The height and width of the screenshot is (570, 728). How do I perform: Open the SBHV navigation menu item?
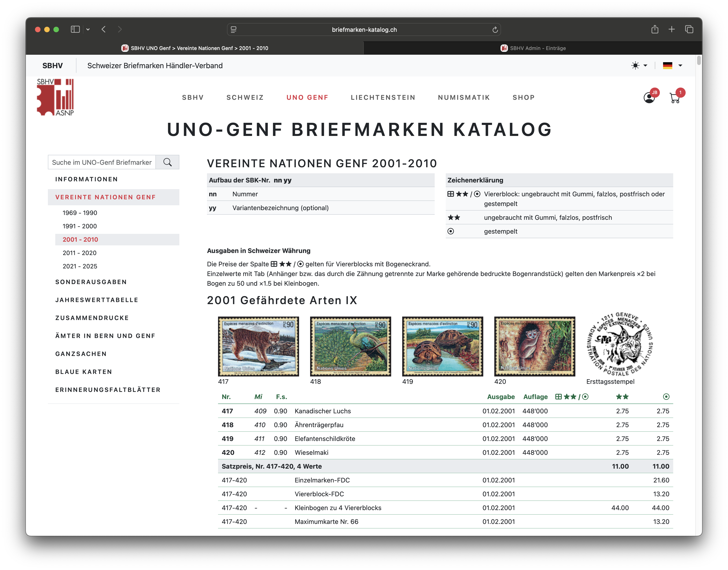[x=193, y=97]
